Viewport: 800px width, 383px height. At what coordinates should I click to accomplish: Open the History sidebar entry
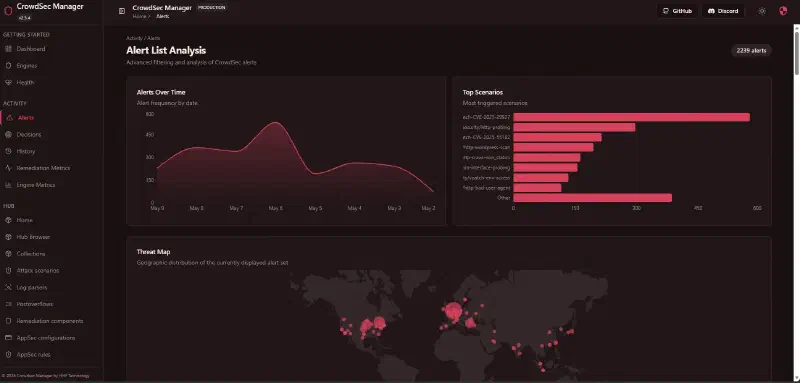(26, 151)
